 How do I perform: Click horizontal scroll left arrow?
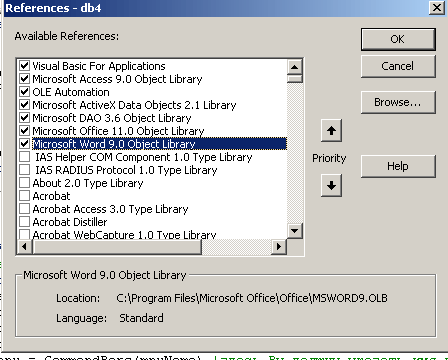[24, 247]
